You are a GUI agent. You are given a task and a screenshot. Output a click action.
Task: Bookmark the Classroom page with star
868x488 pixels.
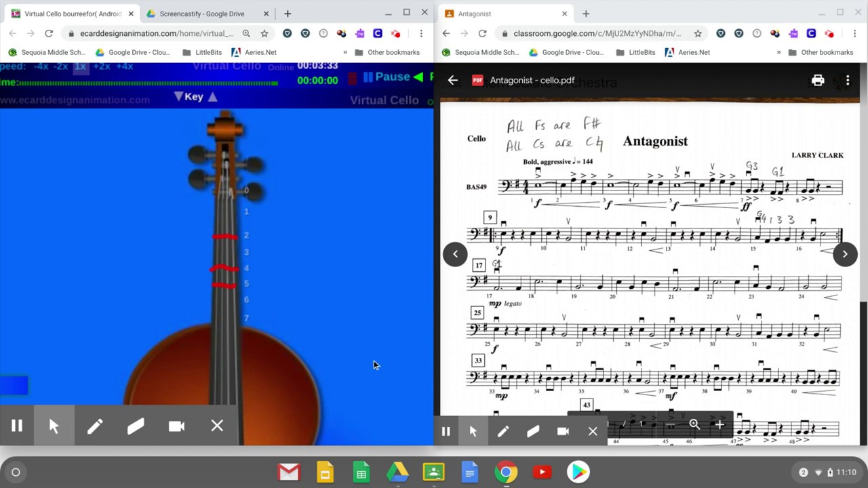[698, 33]
